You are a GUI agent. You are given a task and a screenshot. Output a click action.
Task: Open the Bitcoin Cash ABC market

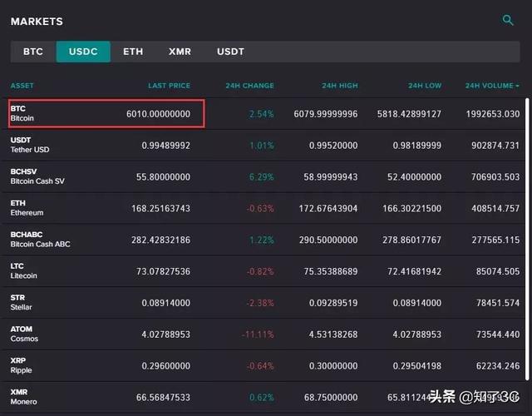pyautogui.click(x=263, y=240)
